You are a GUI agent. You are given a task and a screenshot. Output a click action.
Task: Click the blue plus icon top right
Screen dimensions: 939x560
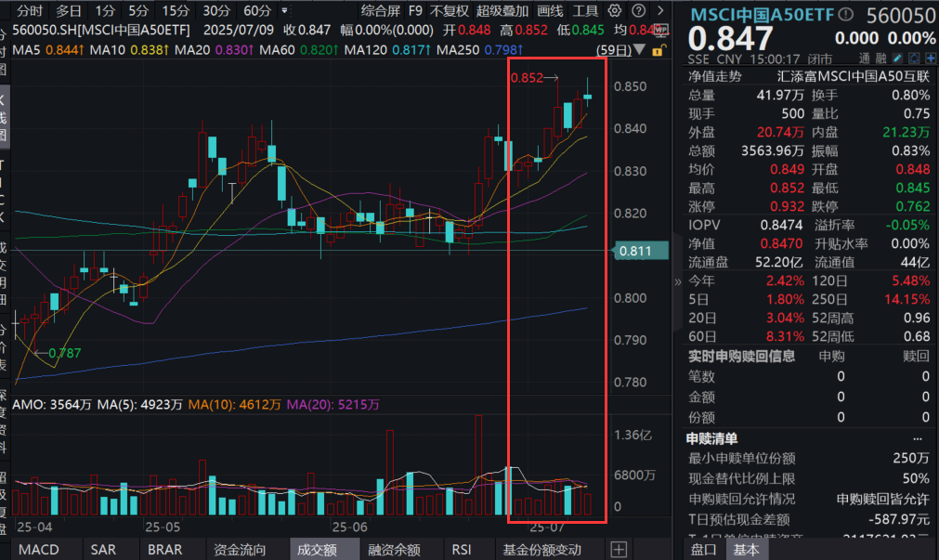[x=929, y=56]
